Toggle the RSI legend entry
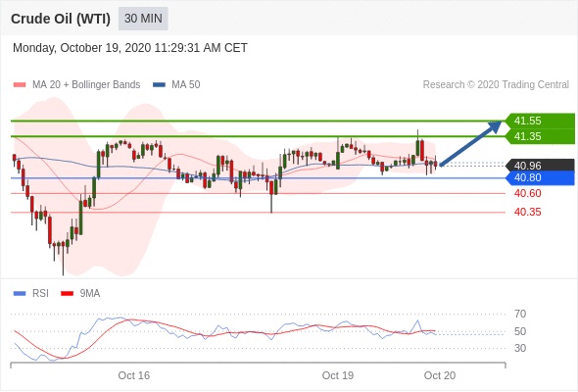Image resolution: width=578 pixels, height=392 pixels. [x=31, y=294]
